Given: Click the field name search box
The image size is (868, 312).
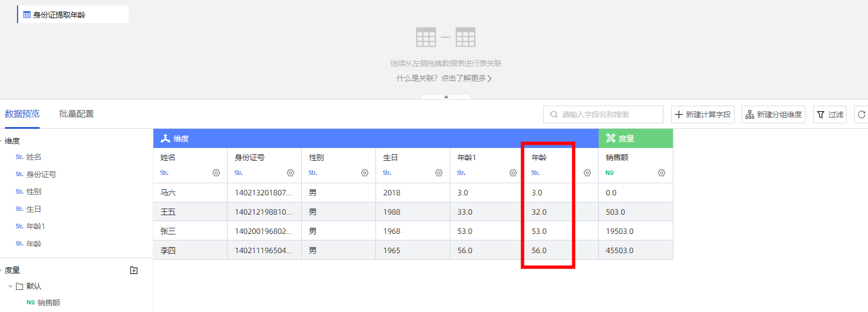Looking at the screenshot, I should 603,114.
